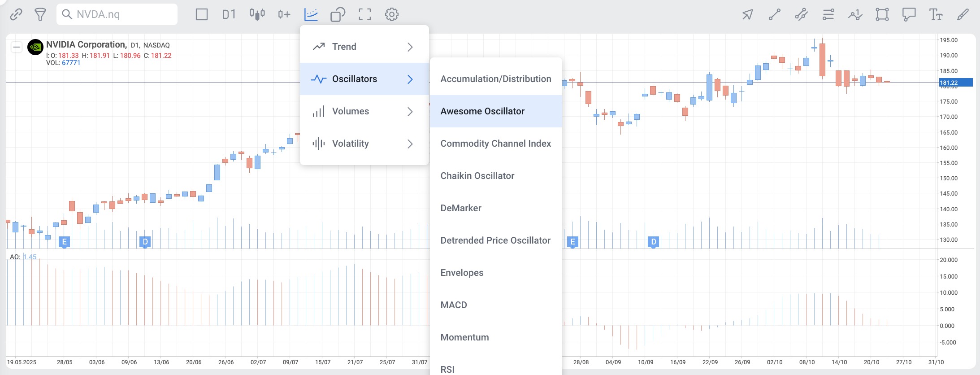Select the text label tool
The width and height of the screenshot is (980, 375).
tap(936, 15)
